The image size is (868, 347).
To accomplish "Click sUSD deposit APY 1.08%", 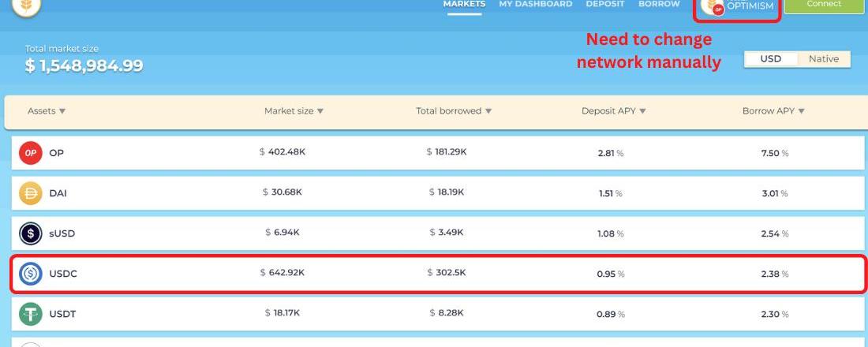I will (611, 233).
